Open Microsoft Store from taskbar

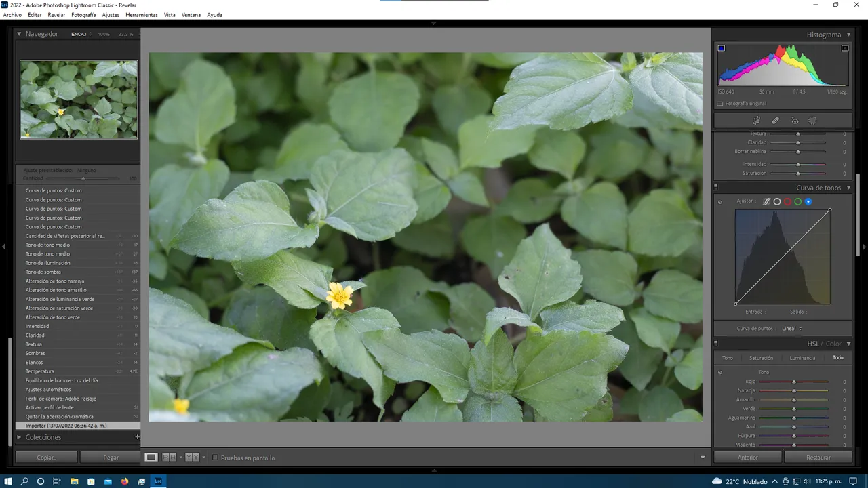(91, 481)
